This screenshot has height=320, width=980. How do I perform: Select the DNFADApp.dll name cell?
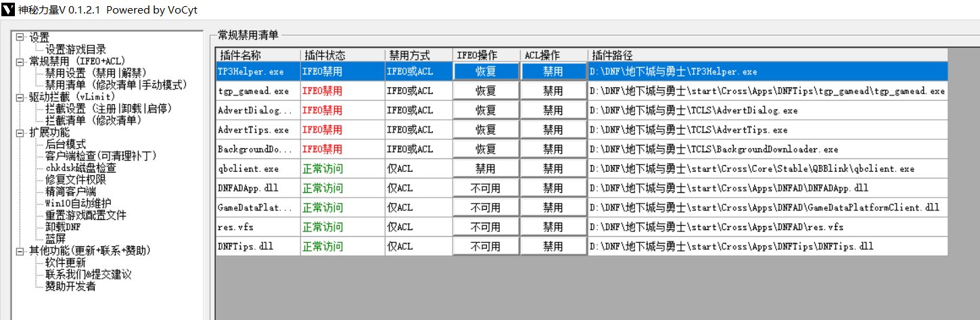point(258,188)
